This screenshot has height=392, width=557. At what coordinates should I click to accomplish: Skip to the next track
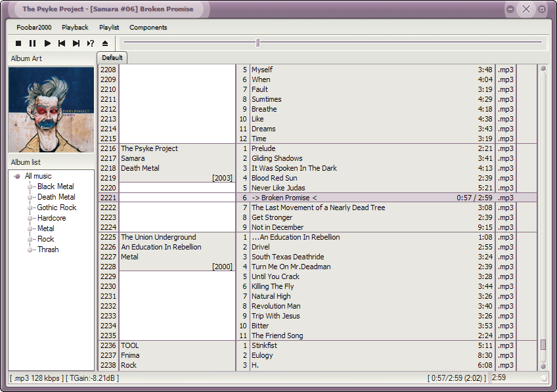tap(76, 43)
